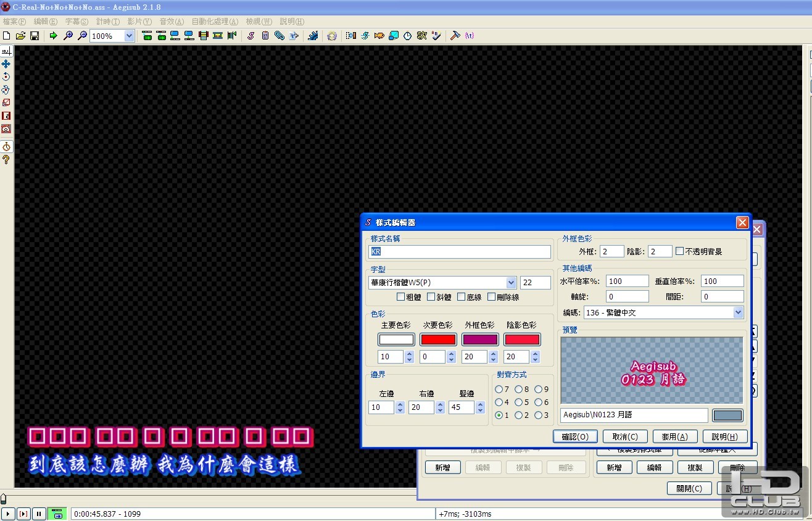Open the 影片(V) video menu

(139, 22)
